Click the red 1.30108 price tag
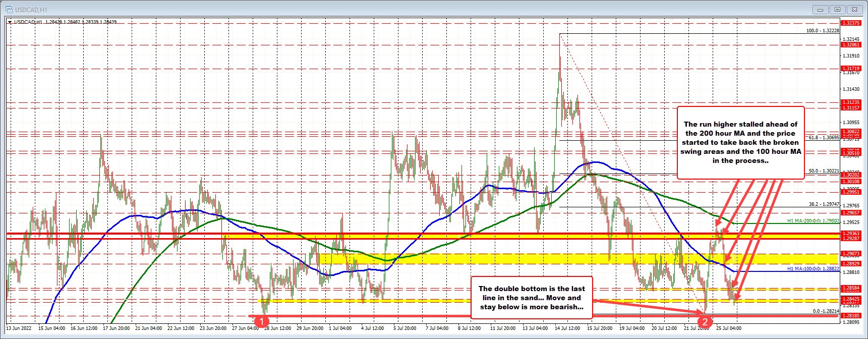The image size is (868, 339). tap(851, 182)
